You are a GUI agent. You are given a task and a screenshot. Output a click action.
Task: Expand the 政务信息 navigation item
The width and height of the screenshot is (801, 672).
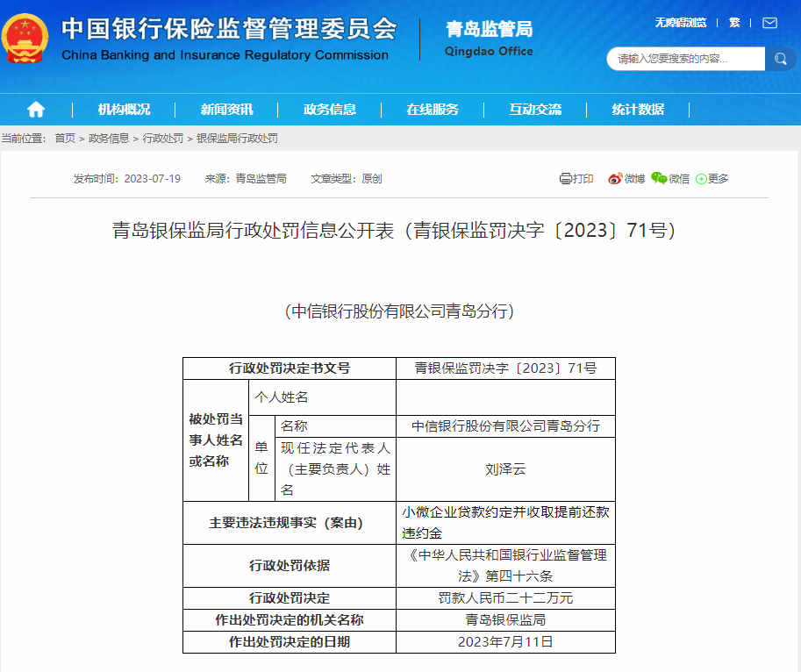[330, 110]
